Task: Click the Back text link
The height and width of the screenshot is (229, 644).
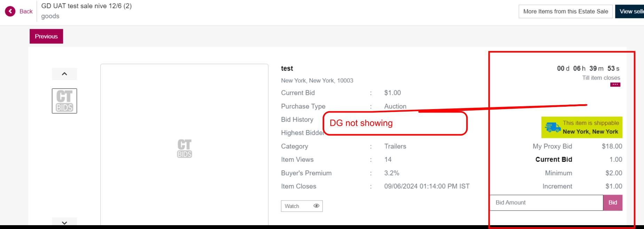Action: (x=26, y=11)
